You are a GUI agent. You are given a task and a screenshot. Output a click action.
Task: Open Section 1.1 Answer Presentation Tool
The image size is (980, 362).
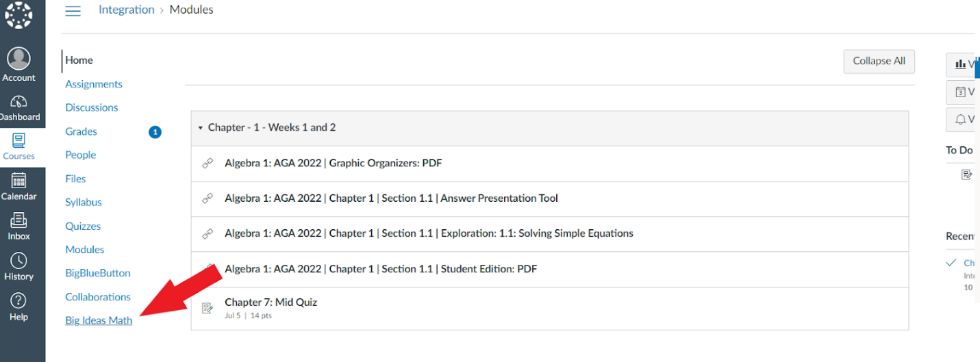point(391,198)
